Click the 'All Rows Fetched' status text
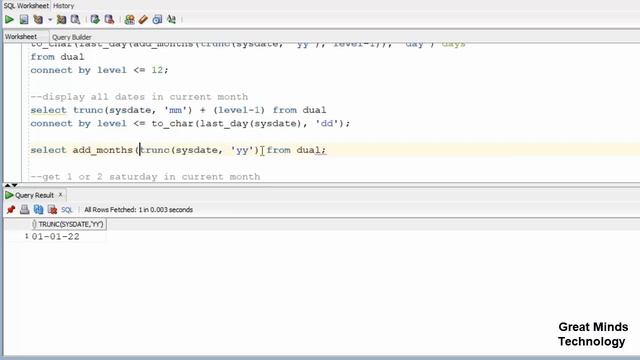 pyautogui.click(x=138, y=210)
